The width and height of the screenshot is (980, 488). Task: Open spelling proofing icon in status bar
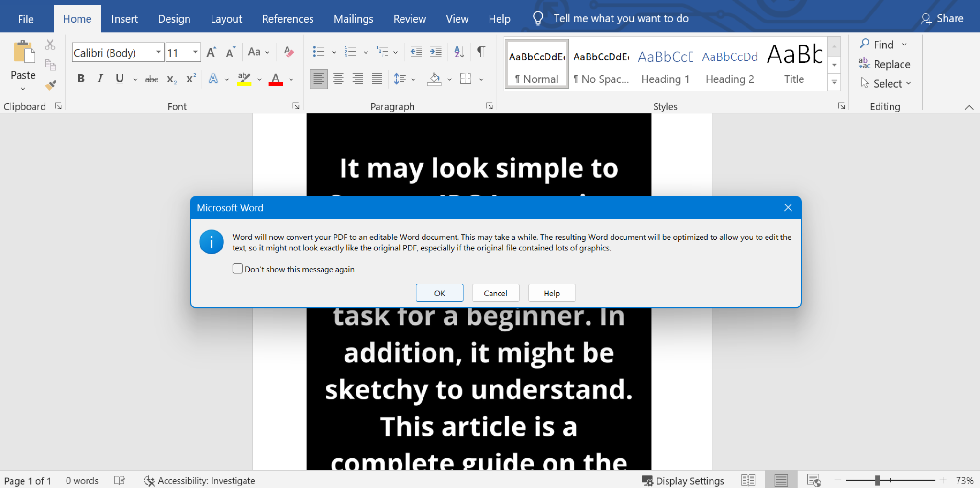click(120, 480)
